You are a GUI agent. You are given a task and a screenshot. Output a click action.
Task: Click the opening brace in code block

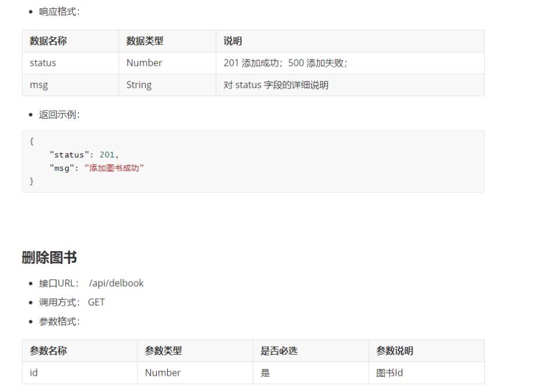point(31,142)
